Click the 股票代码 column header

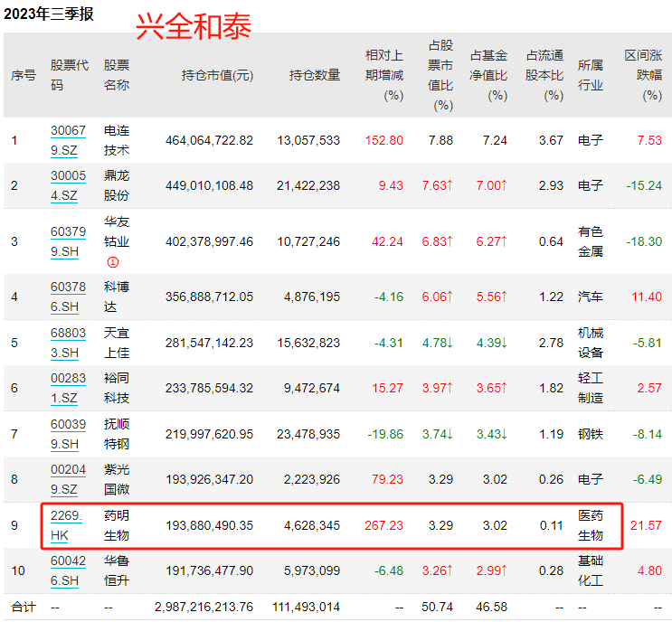tap(70, 75)
